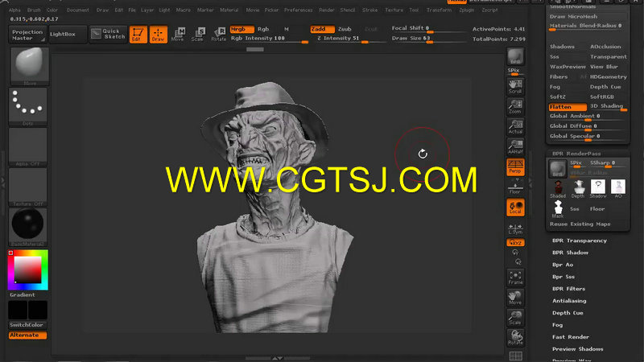The height and width of the screenshot is (362, 644).
Task: Click the Scroll document icon
Action: pyautogui.click(x=515, y=86)
